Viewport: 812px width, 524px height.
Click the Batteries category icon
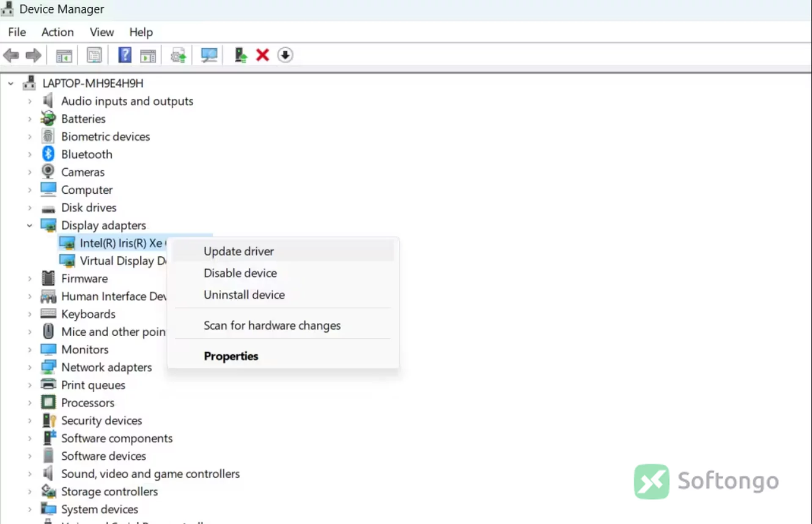tap(48, 118)
